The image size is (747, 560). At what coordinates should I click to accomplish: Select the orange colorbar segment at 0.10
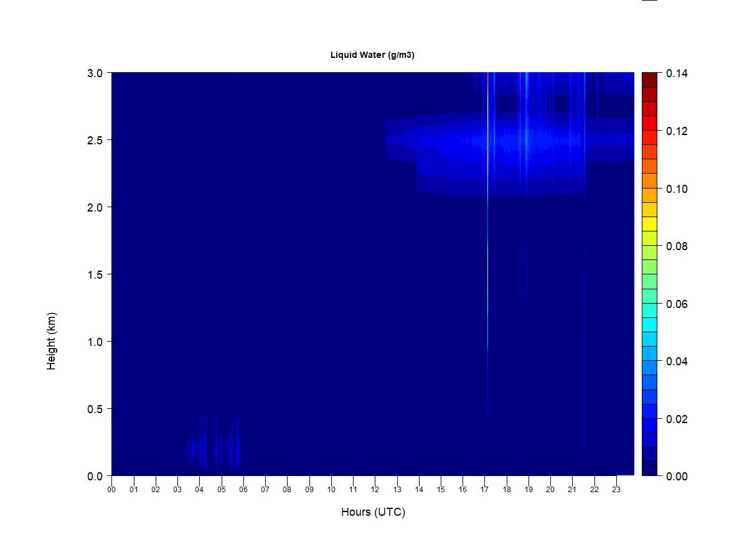pyautogui.click(x=649, y=181)
